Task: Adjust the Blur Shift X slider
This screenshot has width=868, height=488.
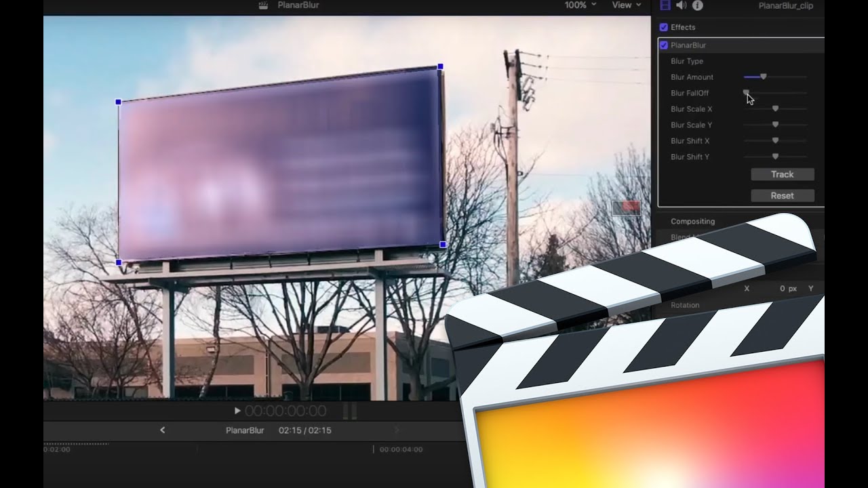Action: 775,140
